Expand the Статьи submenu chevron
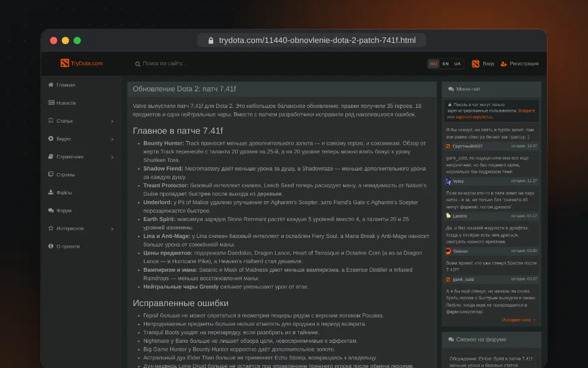 click(x=112, y=121)
